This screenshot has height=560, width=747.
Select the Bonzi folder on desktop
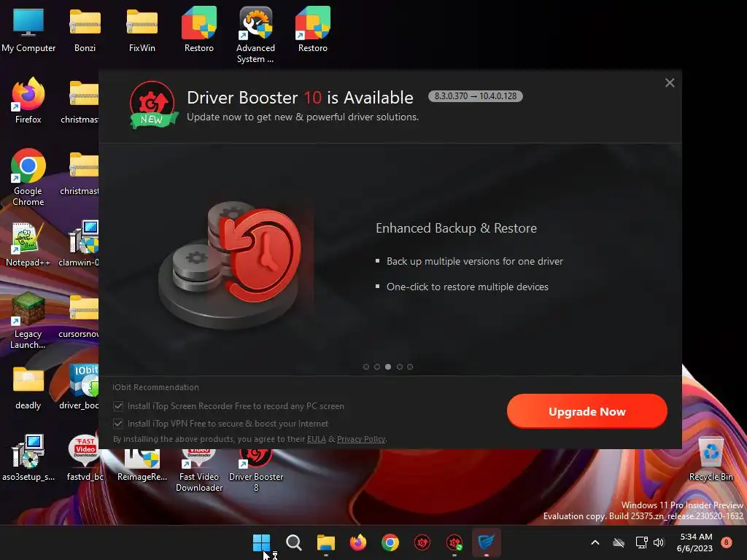85,31
